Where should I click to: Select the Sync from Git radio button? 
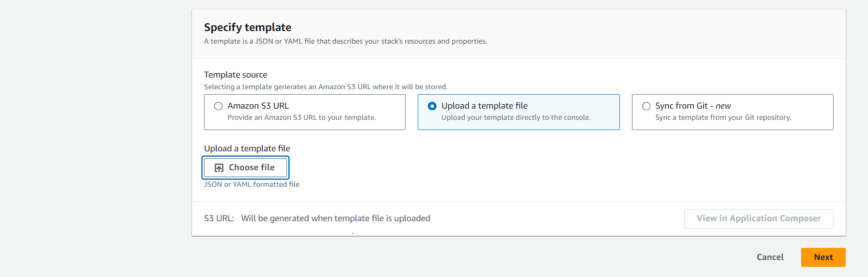point(646,106)
